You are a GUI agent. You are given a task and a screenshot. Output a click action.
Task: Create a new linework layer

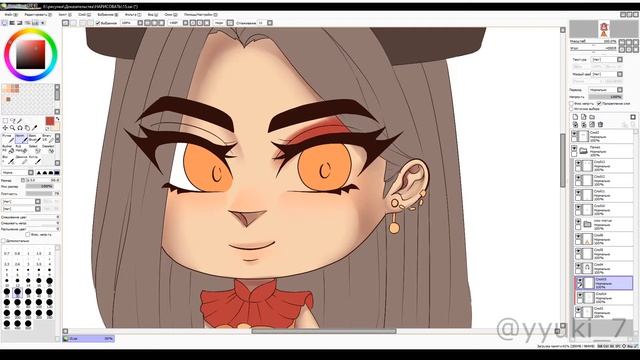tap(584, 117)
